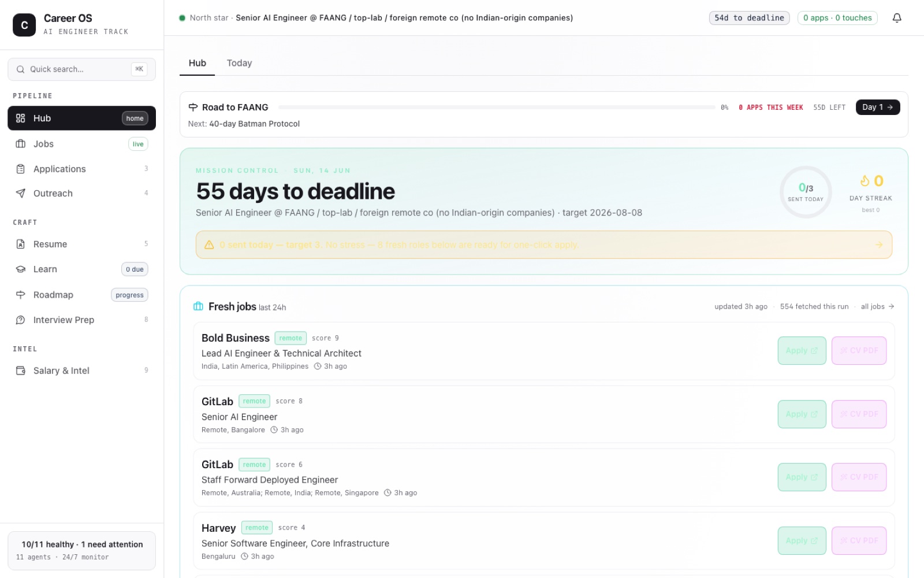Click the 0 sent today alert banner
This screenshot has width=924, height=578.
(543, 245)
